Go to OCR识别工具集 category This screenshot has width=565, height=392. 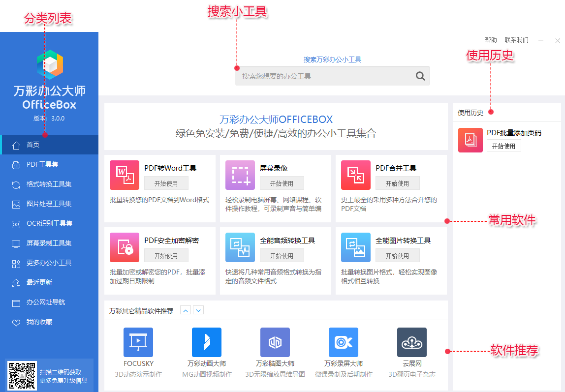pyautogui.click(x=49, y=223)
